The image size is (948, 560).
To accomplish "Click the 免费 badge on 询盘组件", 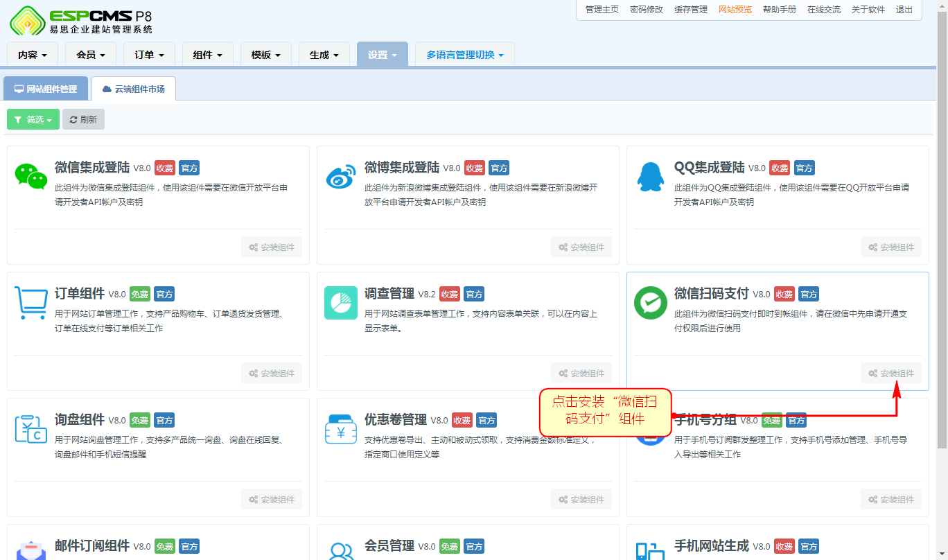I will pyautogui.click(x=140, y=420).
